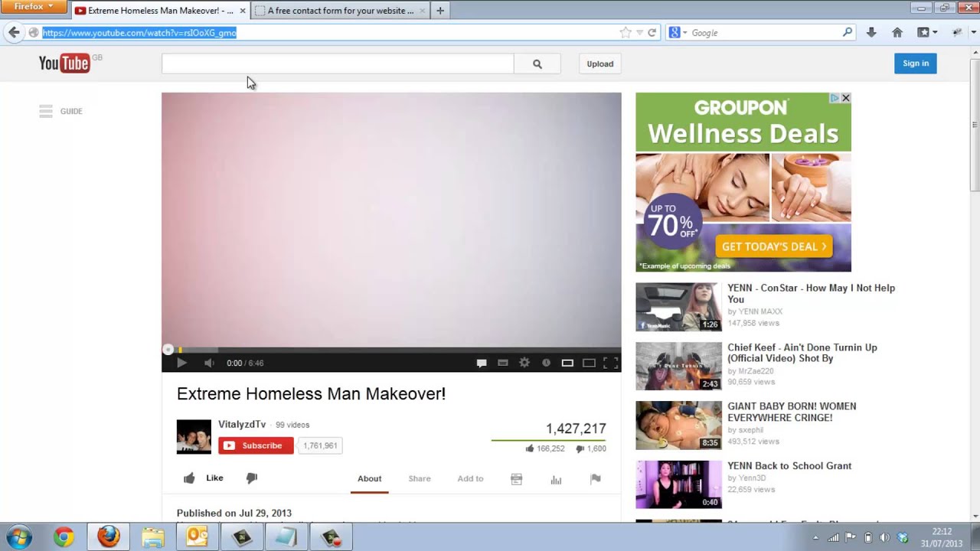980x551 pixels.
Task: Seek using the video progress bar
Action: pos(391,350)
